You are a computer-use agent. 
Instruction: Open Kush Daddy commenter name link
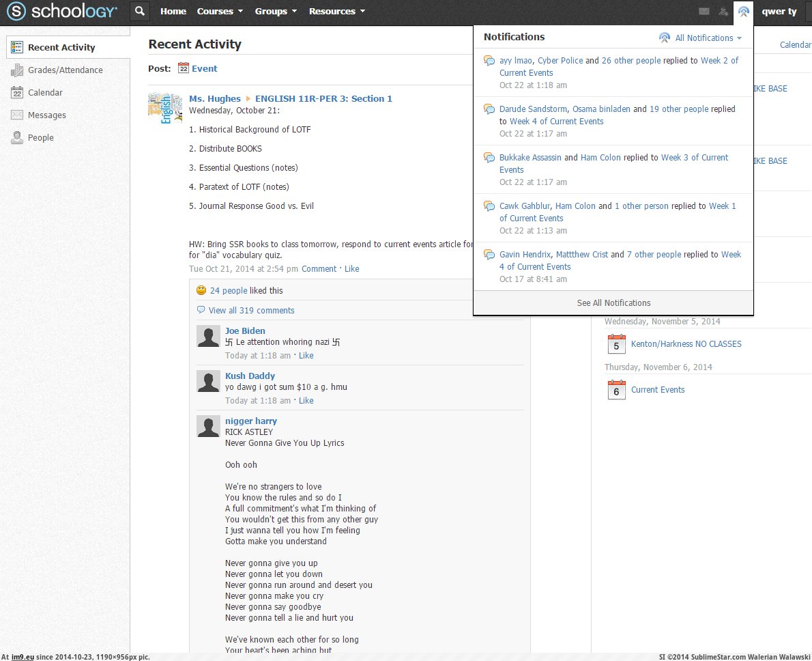click(x=250, y=376)
